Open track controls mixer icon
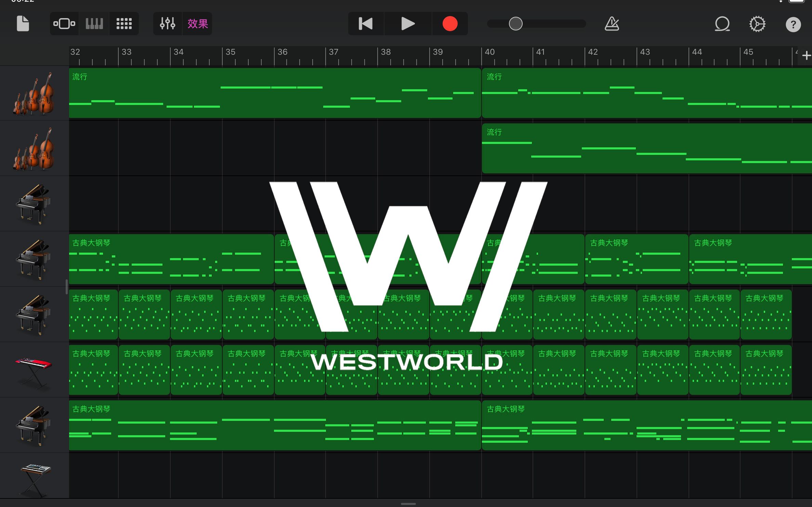Image resolution: width=812 pixels, height=507 pixels. click(x=168, y=24)
